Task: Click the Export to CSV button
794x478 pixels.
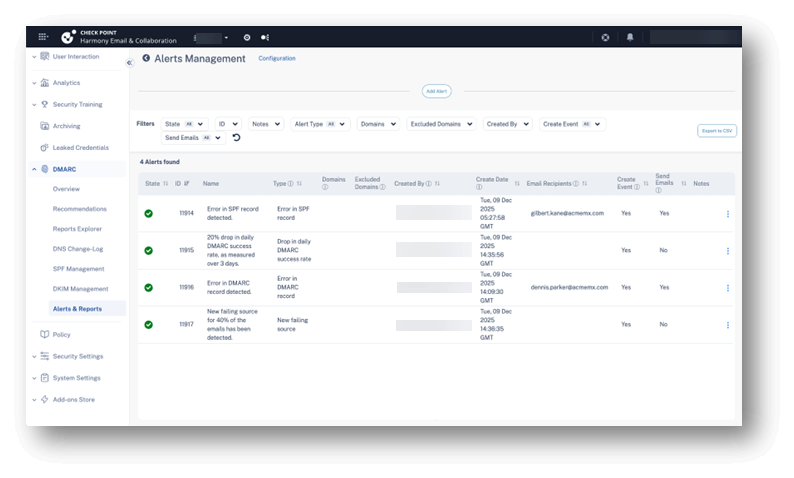Action: 716,131
